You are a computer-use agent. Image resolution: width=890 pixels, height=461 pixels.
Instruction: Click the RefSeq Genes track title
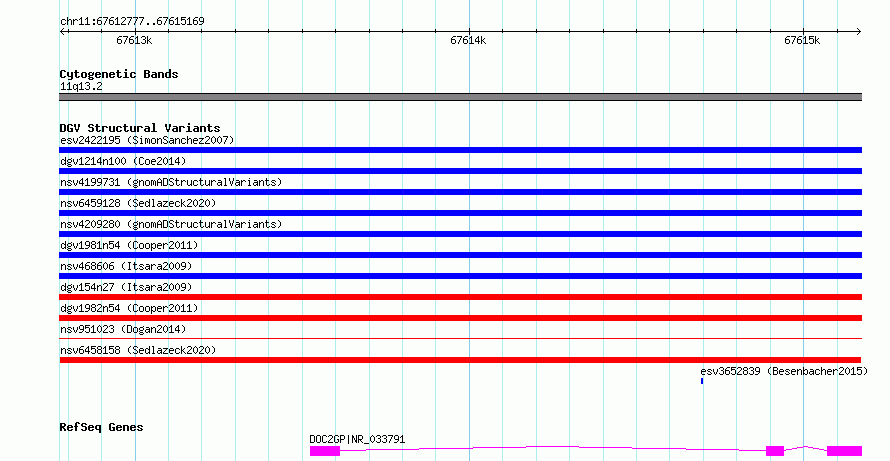click(101, 427)
